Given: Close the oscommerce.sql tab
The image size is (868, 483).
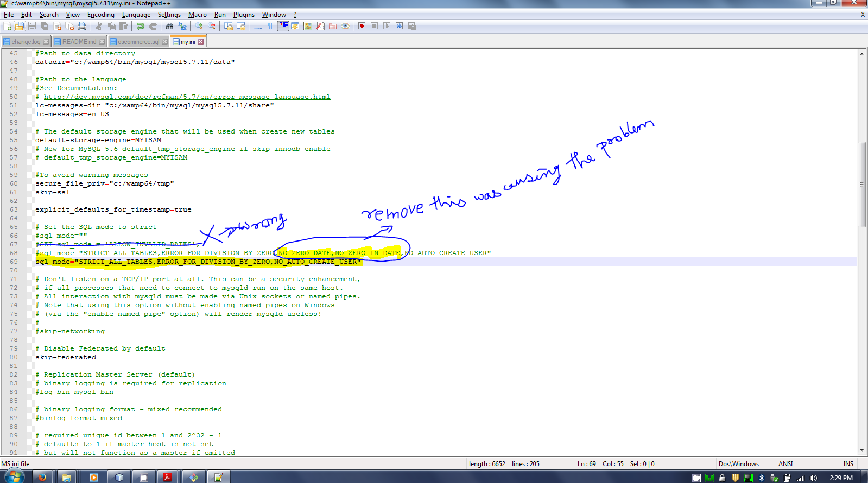Looking at the screenshot, I should pyautogui.click(x=165, y=42).
